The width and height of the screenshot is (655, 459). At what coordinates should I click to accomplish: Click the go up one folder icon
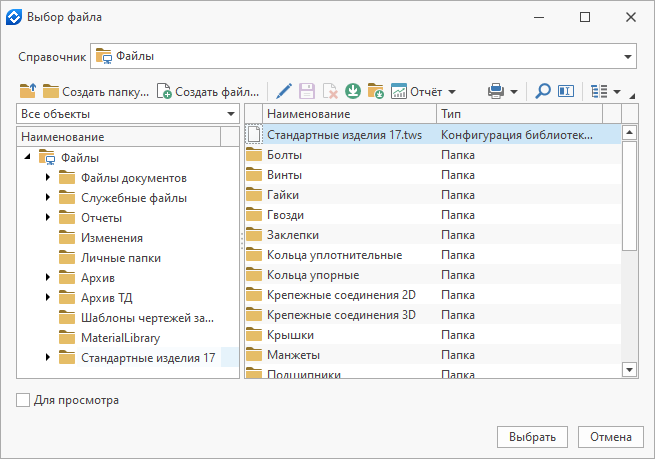point(28,91)
